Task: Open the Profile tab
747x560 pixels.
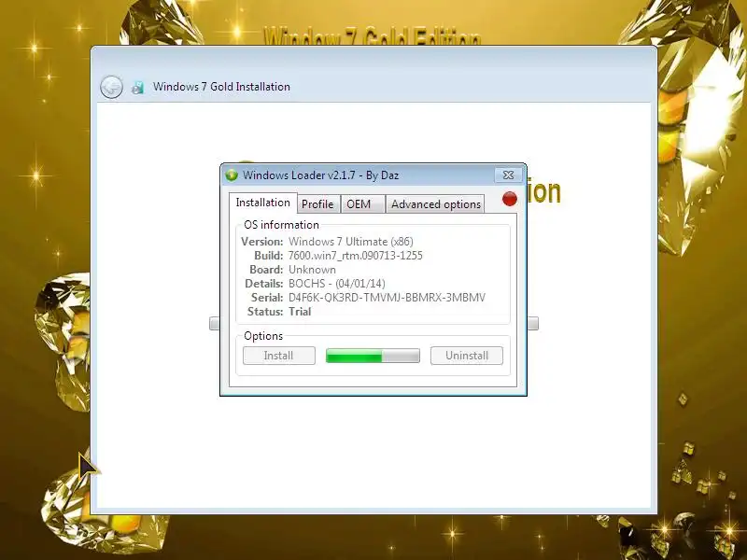Action: 317,204
